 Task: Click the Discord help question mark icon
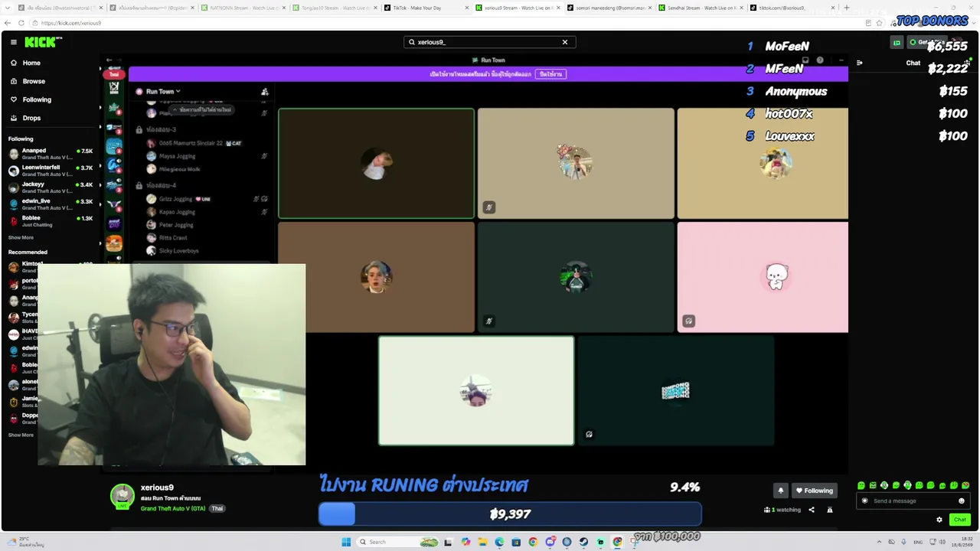click(x=820, y=60)
